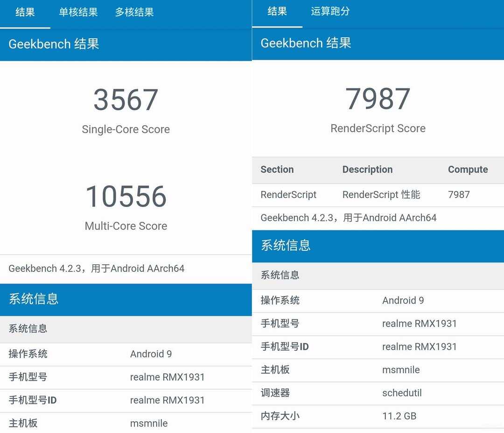Click the RenderScript Score label

click(378, 128)
